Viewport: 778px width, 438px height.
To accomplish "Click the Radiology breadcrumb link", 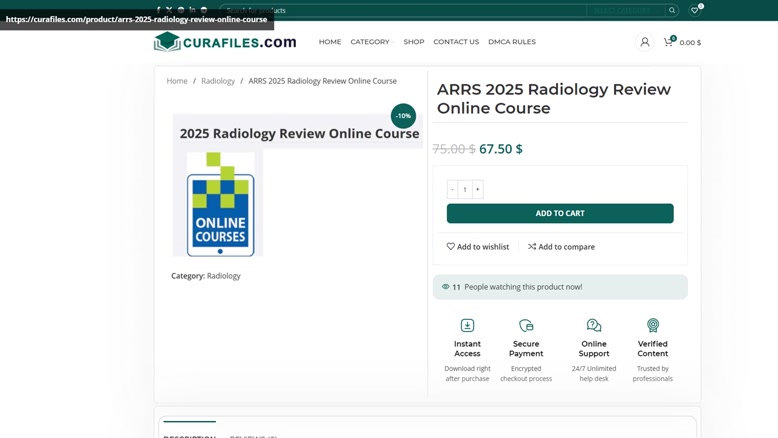I will pyautogui.click(x=218, y=81).
